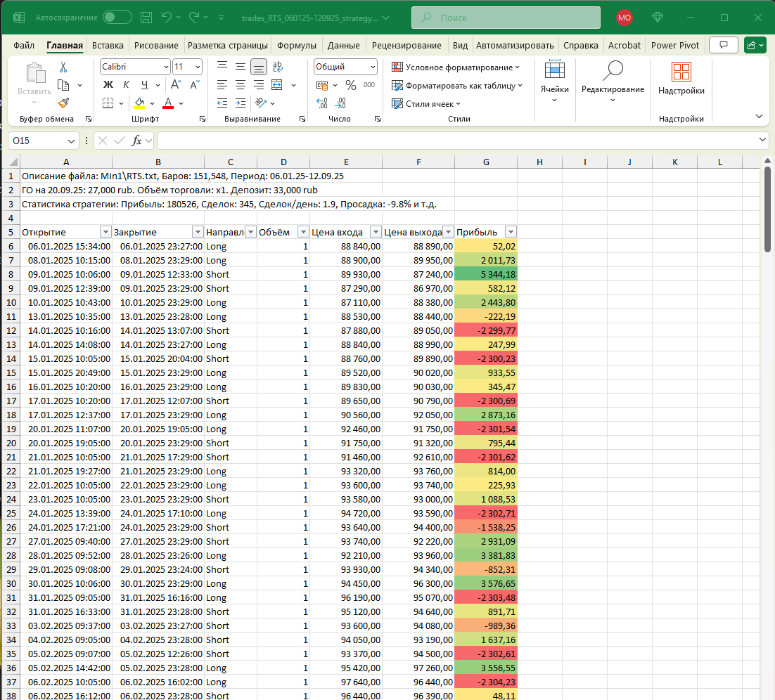This screenshot has height=700, width=775.
Task: Click the Cut scissors icon
Action: 63,67
